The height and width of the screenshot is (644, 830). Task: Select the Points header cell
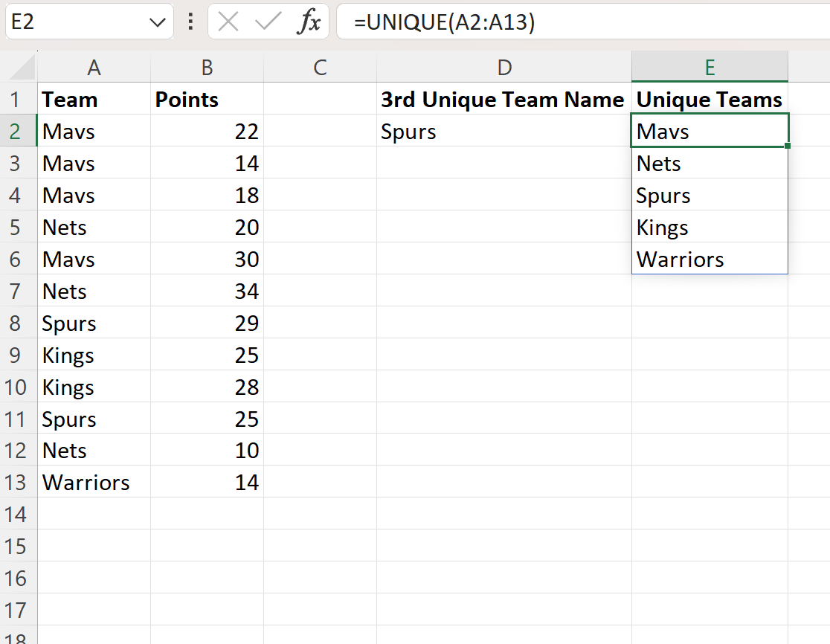pos(207,100)
